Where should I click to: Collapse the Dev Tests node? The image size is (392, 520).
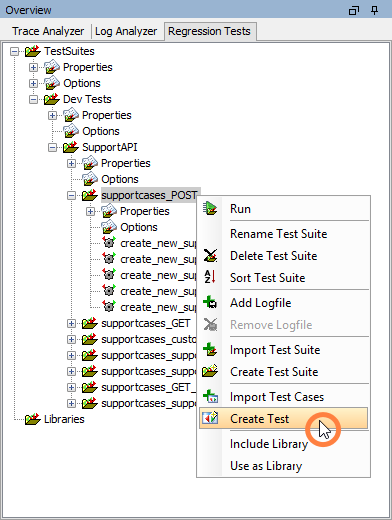pos(33,99)
